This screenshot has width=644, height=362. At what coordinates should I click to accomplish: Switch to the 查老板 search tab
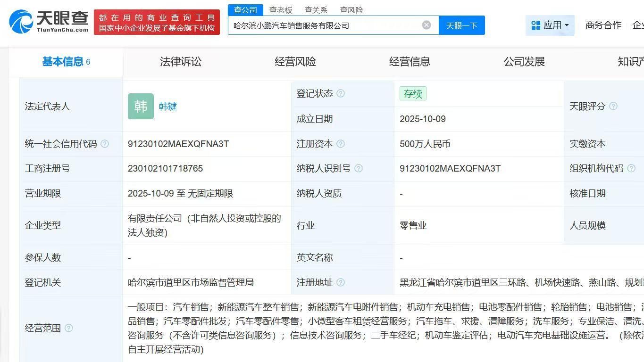[281, 10]
